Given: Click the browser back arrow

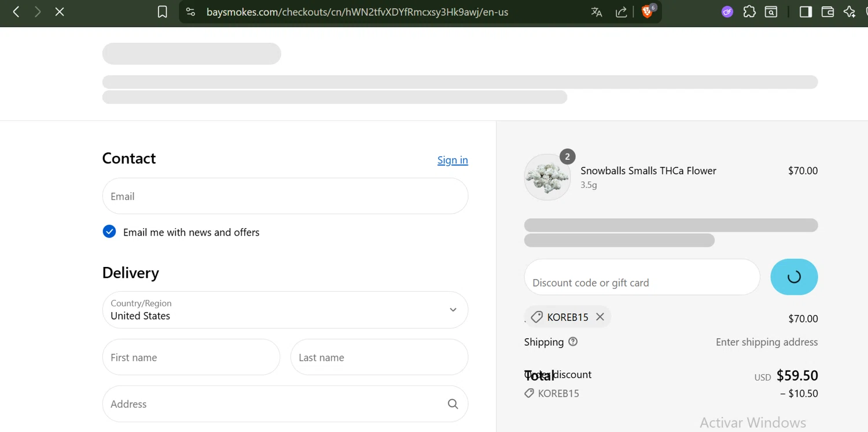Looking at the screenshot, I should pyautogui.click(x=16, y=12).
